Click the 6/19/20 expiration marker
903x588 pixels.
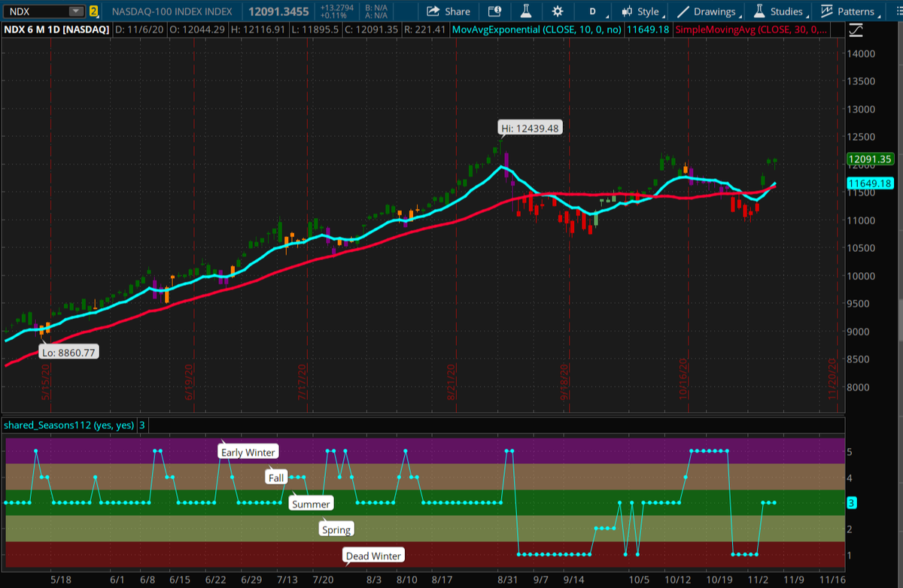click(x=190, y=382)
